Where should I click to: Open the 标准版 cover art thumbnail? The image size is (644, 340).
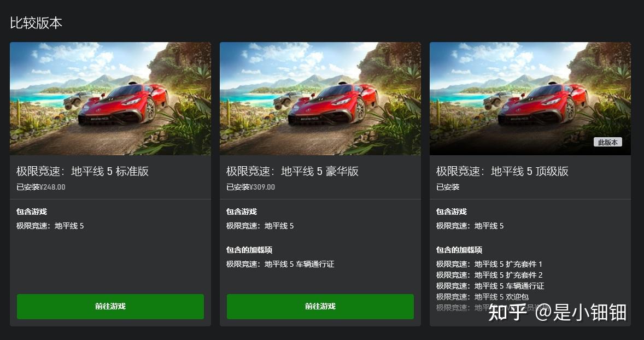(110, 98)
